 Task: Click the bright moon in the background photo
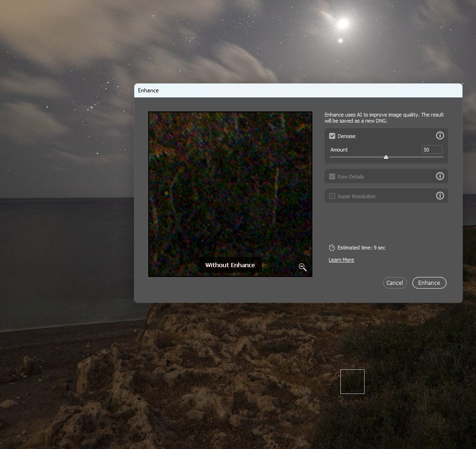343,23
